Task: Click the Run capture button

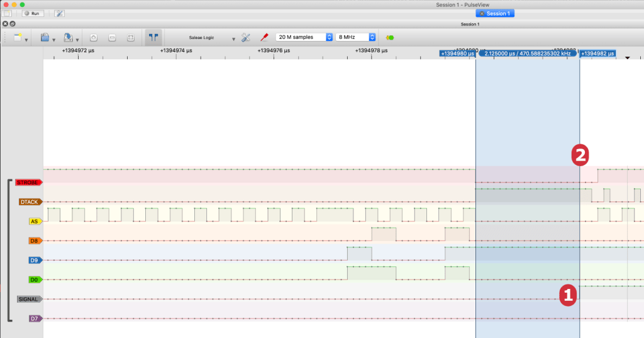Action: pos(33,13)
